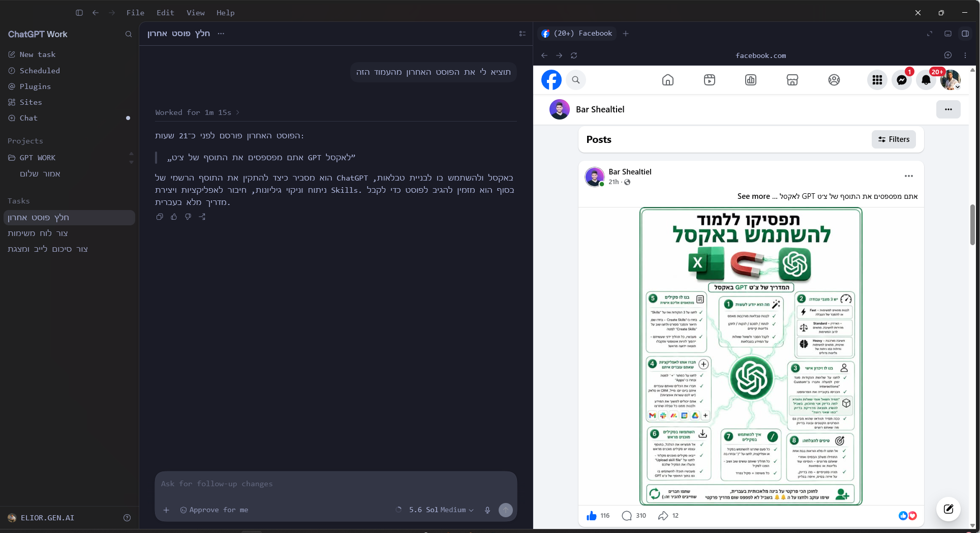Toggle the sidebar panel icon
The height and width of the screenshot is (533, 980).
tap(79, 13)
